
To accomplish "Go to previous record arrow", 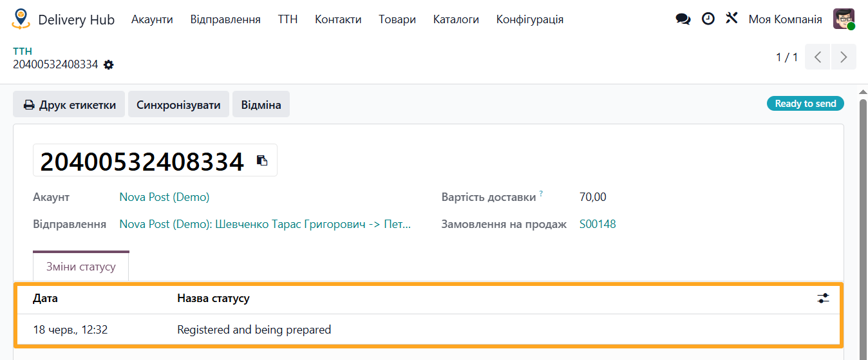I will point(818,57).
